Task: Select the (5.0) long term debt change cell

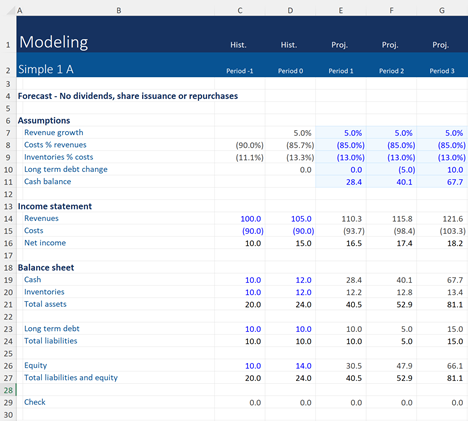Action: coord(391,170)
